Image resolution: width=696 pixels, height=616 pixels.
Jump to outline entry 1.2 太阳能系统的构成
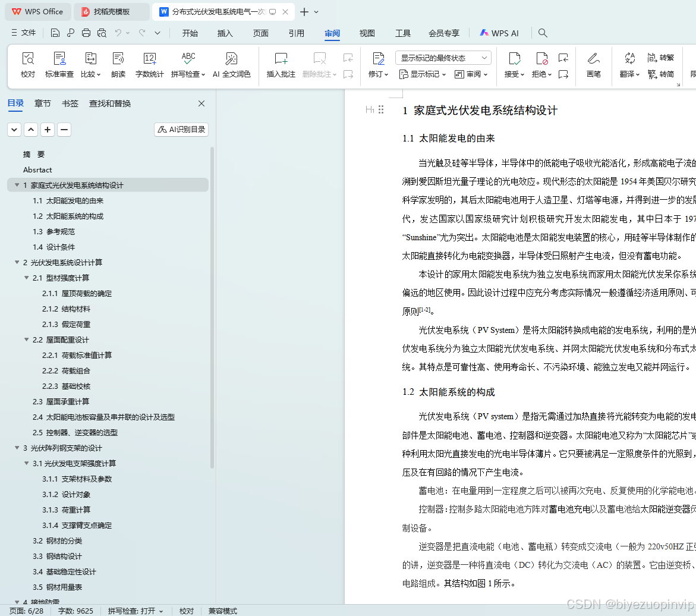[68, 216]
